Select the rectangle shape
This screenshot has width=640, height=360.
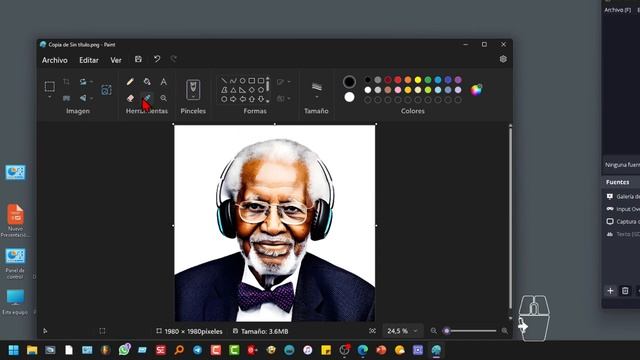(x=252, y=80)
